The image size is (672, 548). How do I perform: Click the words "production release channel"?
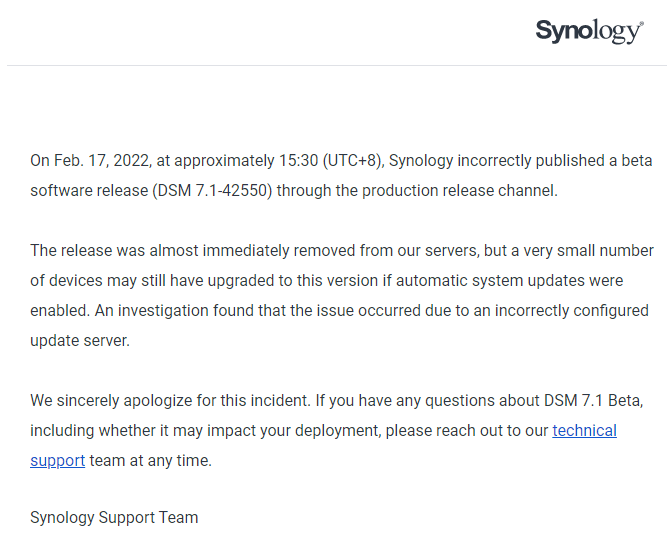pyautogui.click(x=459, y=191)
